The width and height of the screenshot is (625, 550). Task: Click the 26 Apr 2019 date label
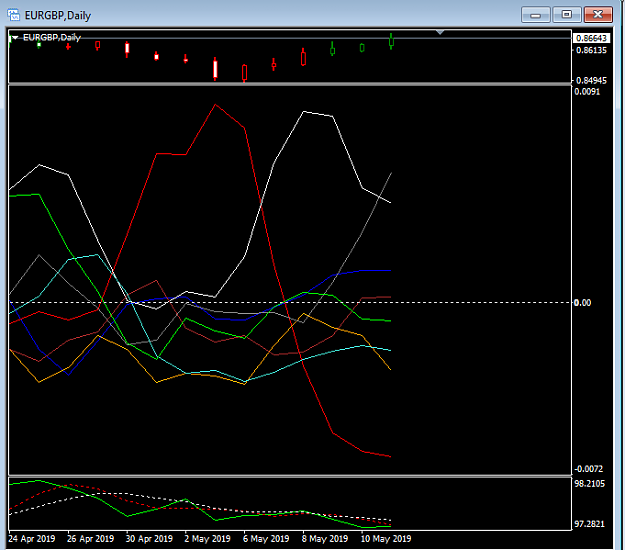point(90,539)
